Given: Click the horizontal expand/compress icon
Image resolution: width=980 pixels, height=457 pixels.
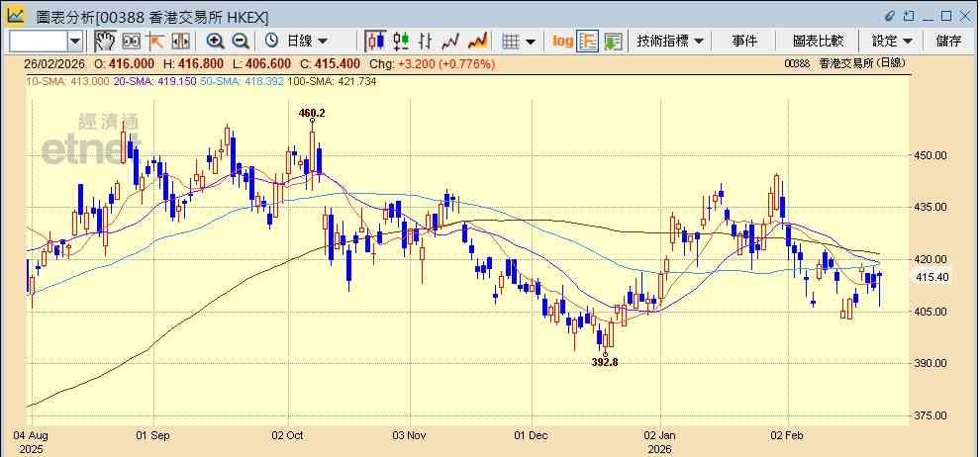Looking at the screenshot, I should [180, 42].
